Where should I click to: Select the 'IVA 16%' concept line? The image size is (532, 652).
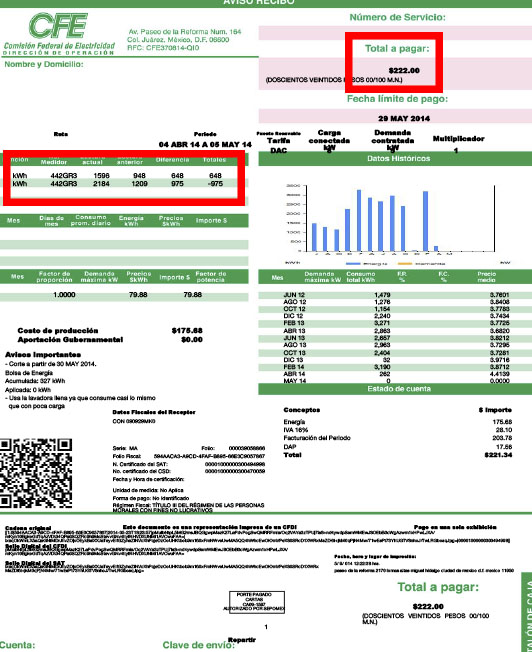[x=296, y=430]
